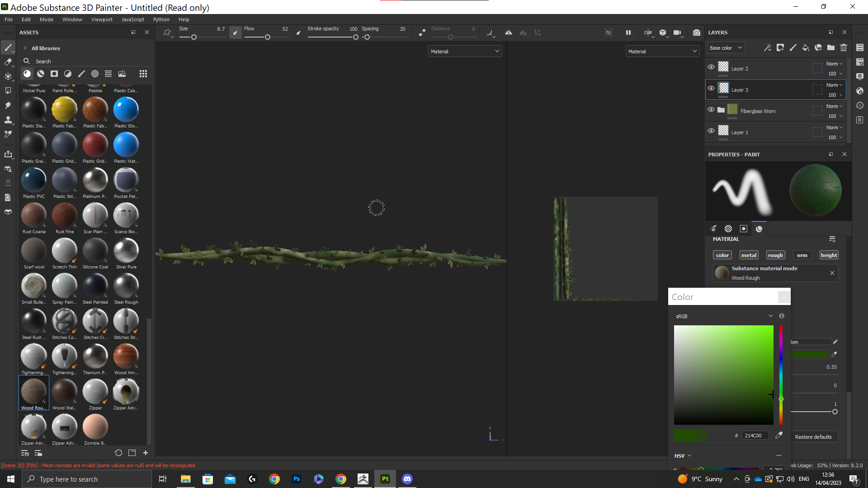Expand the All libraries tree
Viewport: 868px width, 488px height.
(x=25, y=48)
